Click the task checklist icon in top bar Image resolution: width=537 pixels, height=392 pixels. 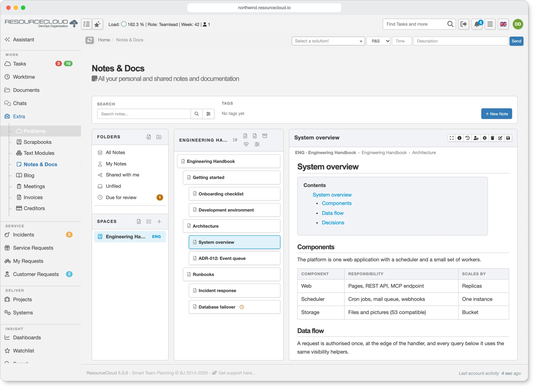click(86, 24)
